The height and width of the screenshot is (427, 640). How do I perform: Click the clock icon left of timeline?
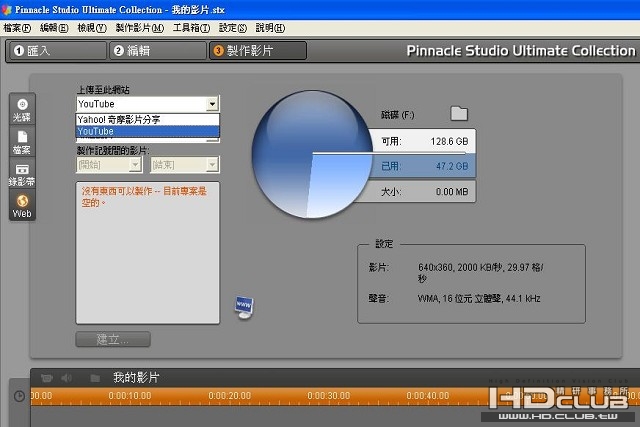(19, 396)
